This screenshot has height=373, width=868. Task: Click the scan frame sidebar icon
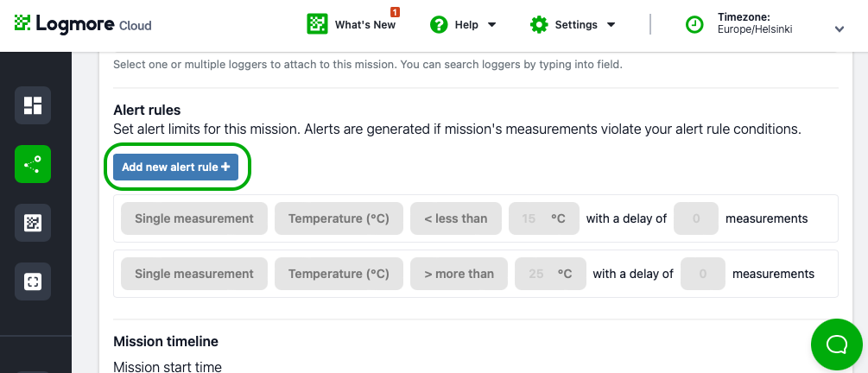[x=33, y=281]
